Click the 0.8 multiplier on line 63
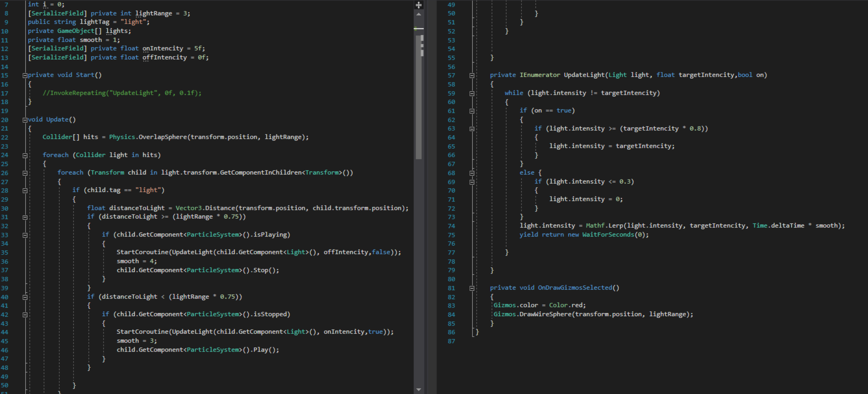Image resolution: width=868 pixels, height=394 pixels. (x=695, y=129)
